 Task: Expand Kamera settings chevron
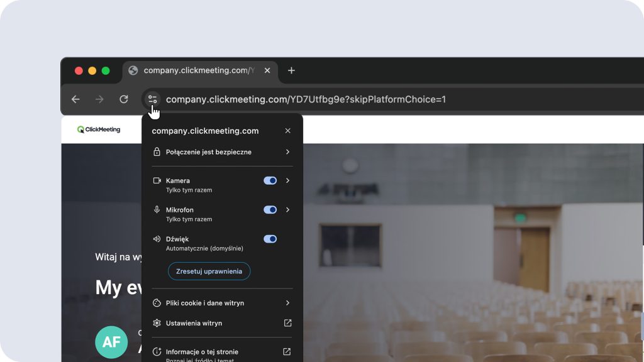click(x=287, y=180)
